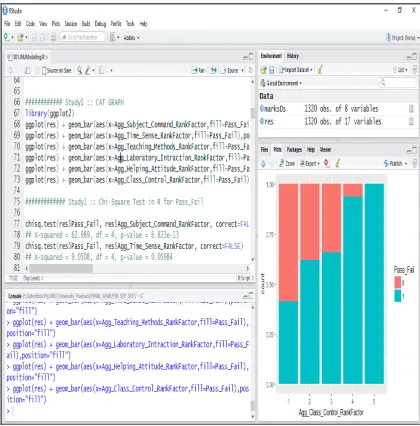Viewport: 420px width, 426px height.
Task: Open the Debug menu
Action: coord(100,24)
